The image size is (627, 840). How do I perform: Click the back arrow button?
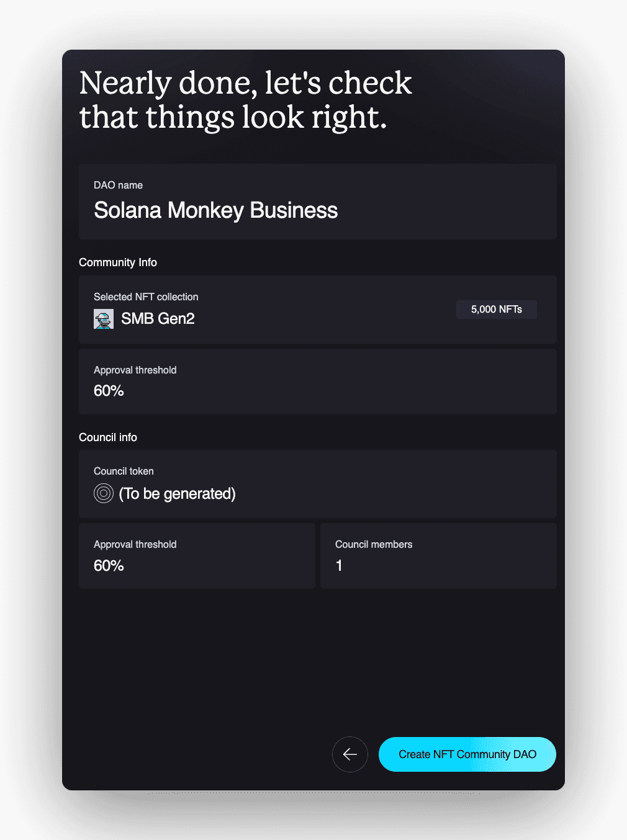[x=350, y=754]
